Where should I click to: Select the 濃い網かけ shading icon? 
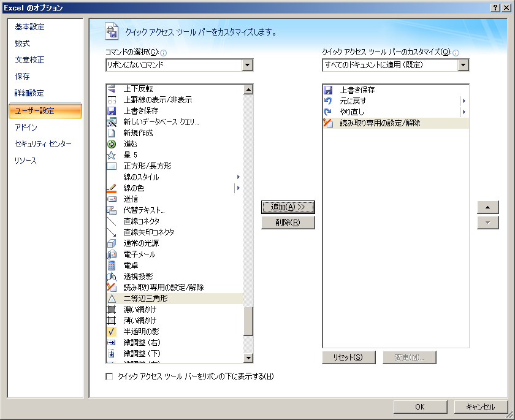tap(112, 310)
